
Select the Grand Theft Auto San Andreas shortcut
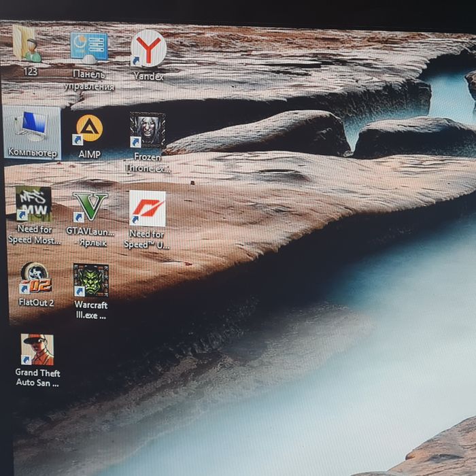point(37,350)
